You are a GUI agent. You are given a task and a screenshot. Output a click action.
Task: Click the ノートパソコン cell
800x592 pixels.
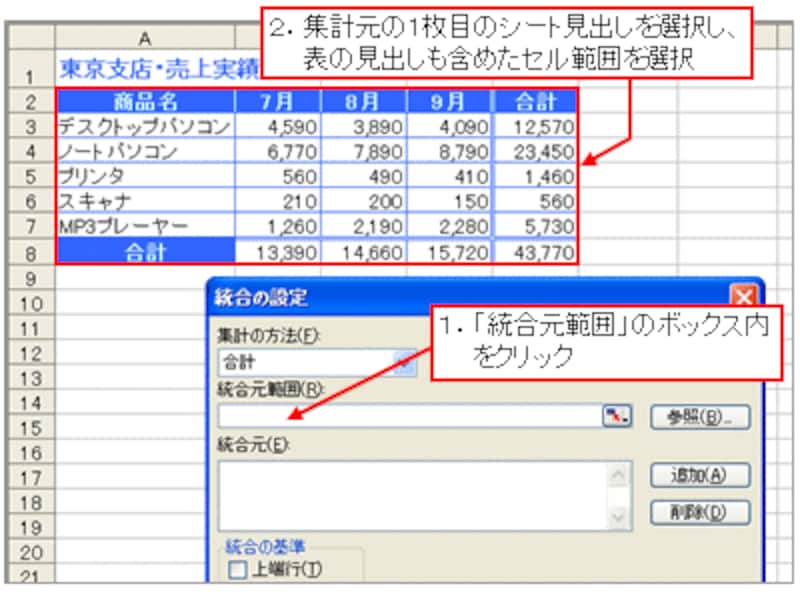point(145,152)
